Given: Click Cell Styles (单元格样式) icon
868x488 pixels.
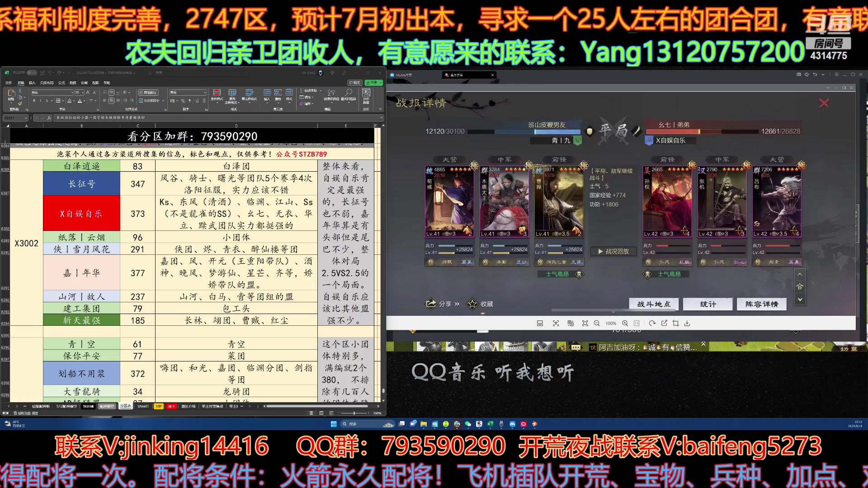Looking at the screenshot, I should click(x=249, y=93).
